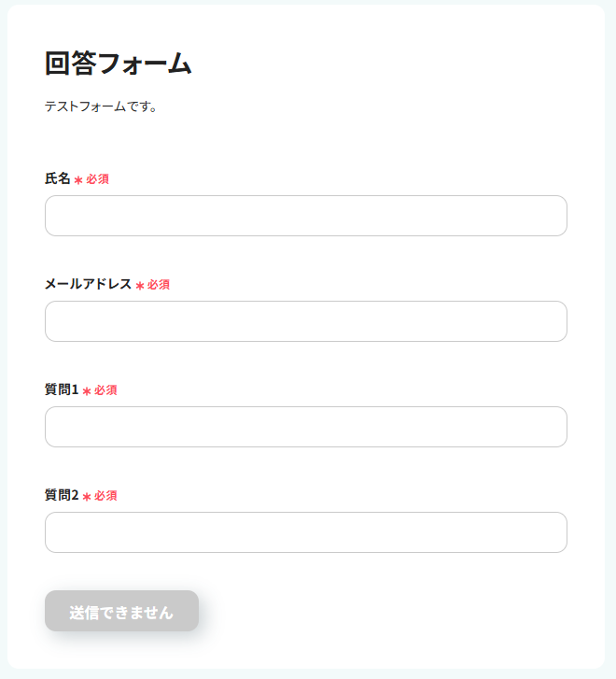Click the 氏名 text input field
616x679 pixels.
(306, 216)
